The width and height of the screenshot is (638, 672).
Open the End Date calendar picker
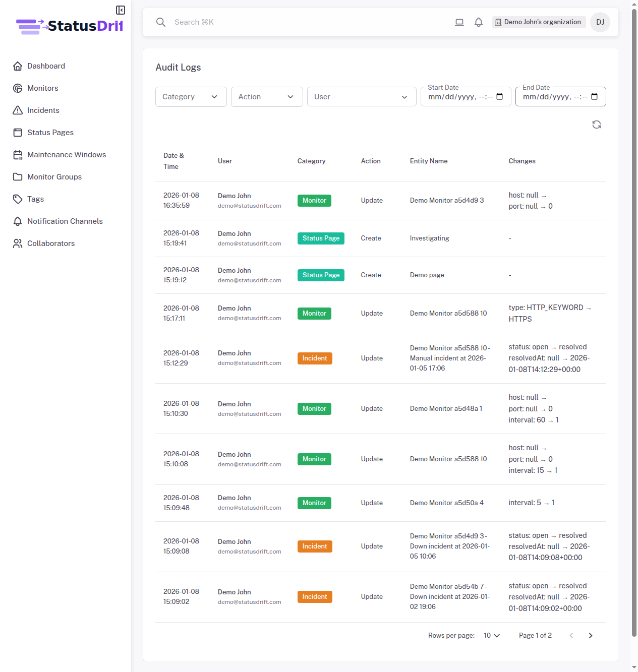click(594, 96)
